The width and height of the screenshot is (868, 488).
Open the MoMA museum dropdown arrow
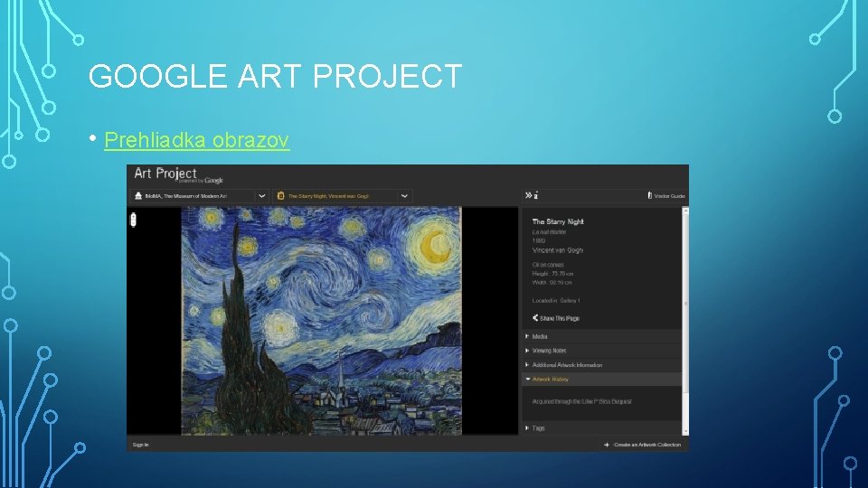[x=262, y=196]
